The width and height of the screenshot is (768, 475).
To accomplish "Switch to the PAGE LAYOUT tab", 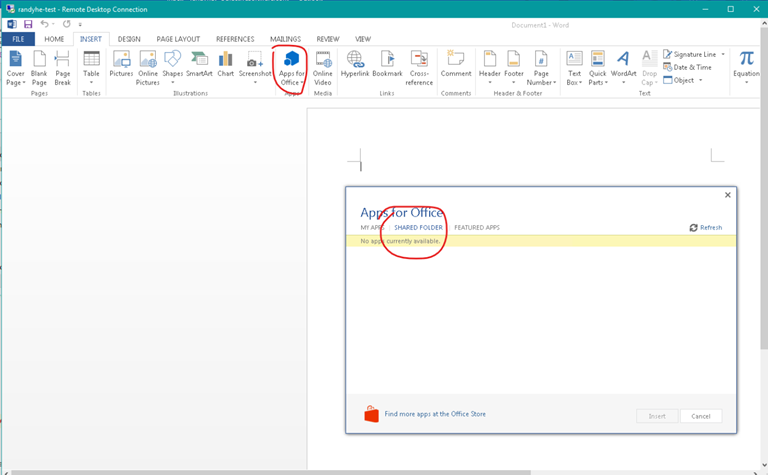I will coord(178,39).
